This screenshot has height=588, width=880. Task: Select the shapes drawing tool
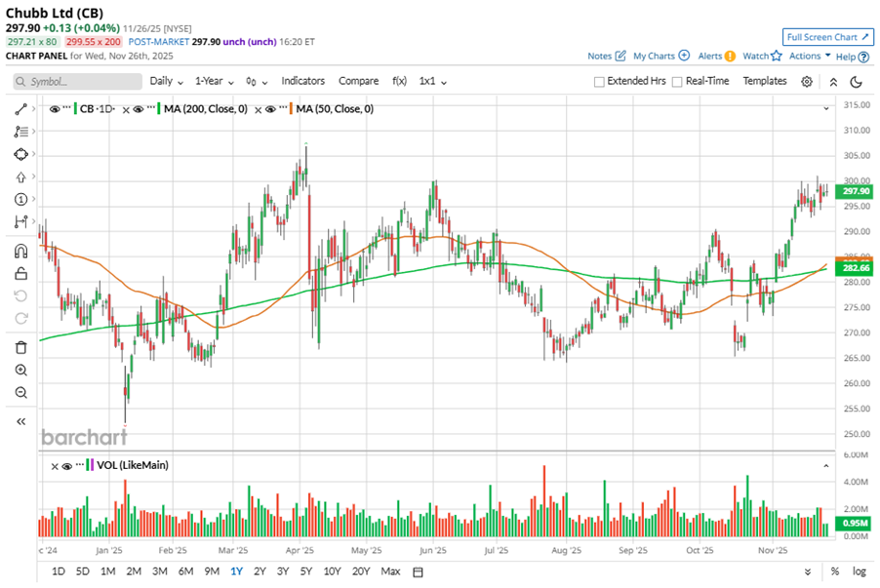pyautogui.click(x=20, y=154)
